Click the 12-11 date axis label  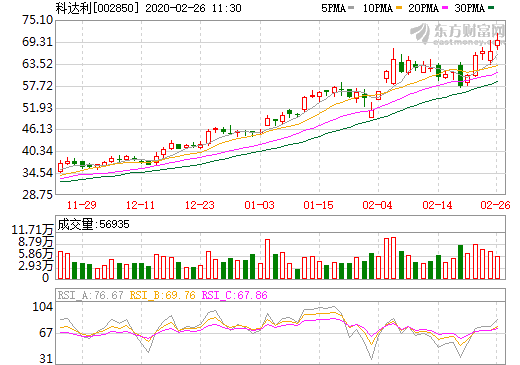tap(140, 205)
